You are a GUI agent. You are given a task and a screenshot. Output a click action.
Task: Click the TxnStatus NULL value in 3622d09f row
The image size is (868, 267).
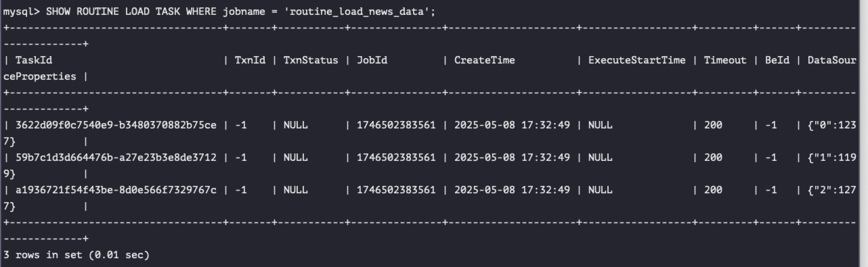(295, 126)
